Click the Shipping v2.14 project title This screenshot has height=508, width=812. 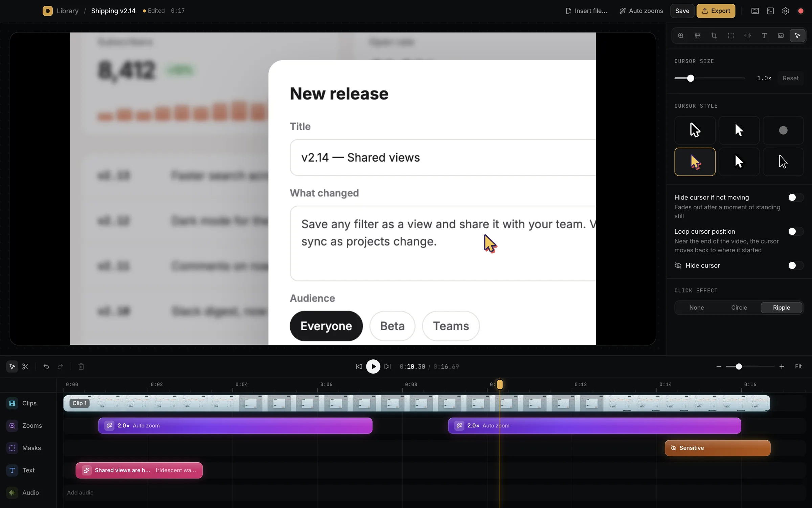113,11
